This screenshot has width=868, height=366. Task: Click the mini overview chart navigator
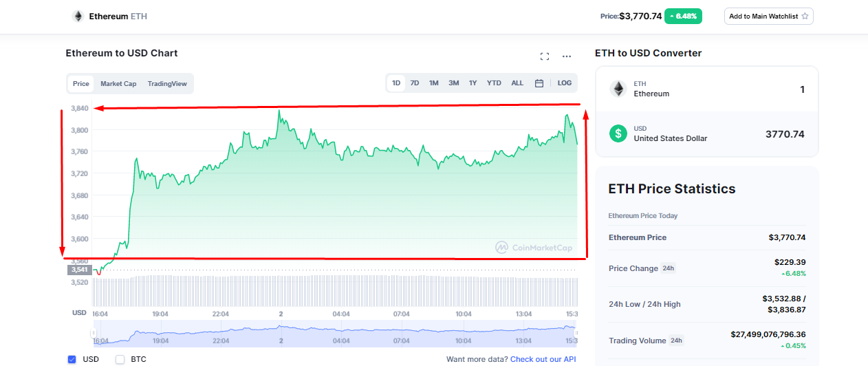point(335,334)
